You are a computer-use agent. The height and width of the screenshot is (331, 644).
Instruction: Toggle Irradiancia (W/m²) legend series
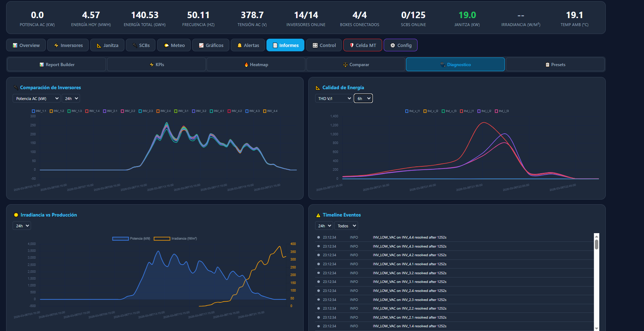(x=175, y=239)
